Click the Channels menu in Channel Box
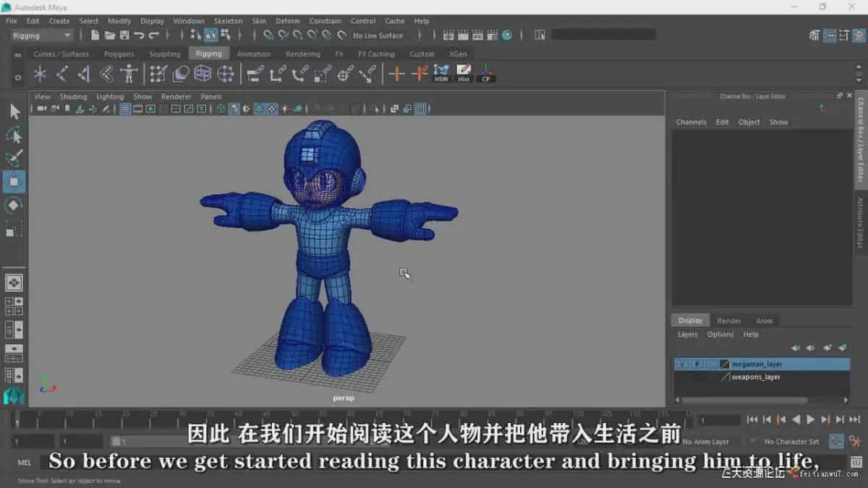 click(x=691, y=122)
